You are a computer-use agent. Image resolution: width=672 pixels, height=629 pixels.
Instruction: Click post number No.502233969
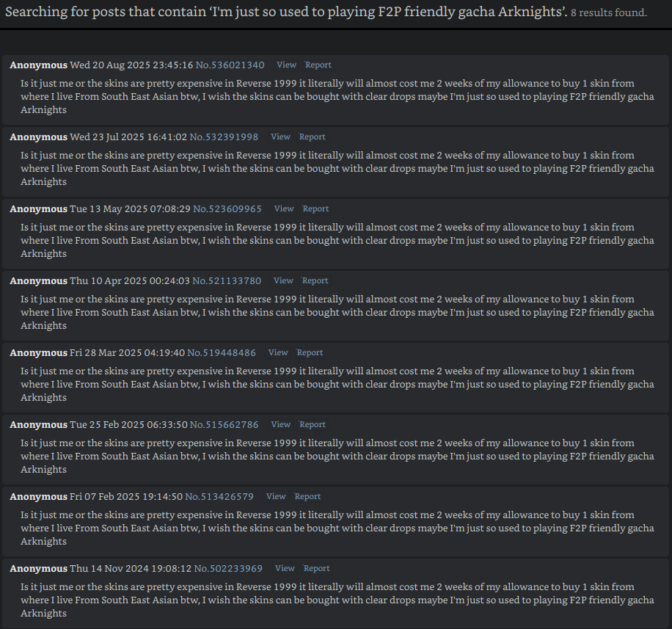pyautogui.click(x=228, y=568)
